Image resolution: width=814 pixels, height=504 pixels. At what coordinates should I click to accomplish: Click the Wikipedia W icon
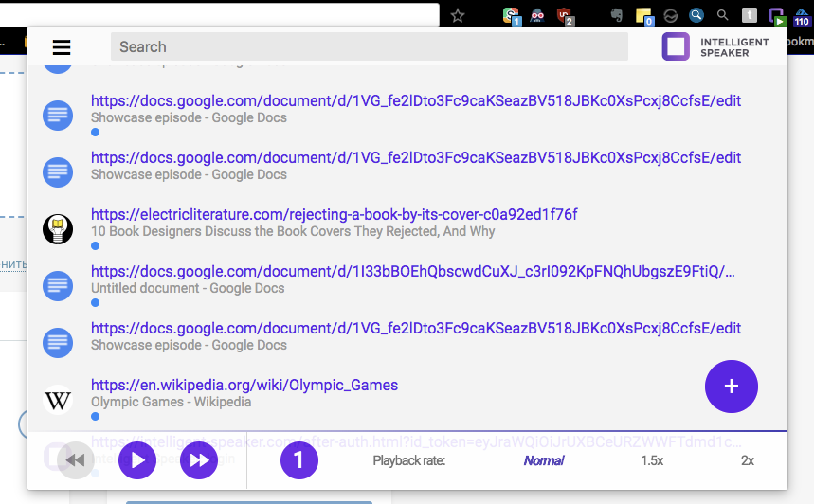coord(58,400)
